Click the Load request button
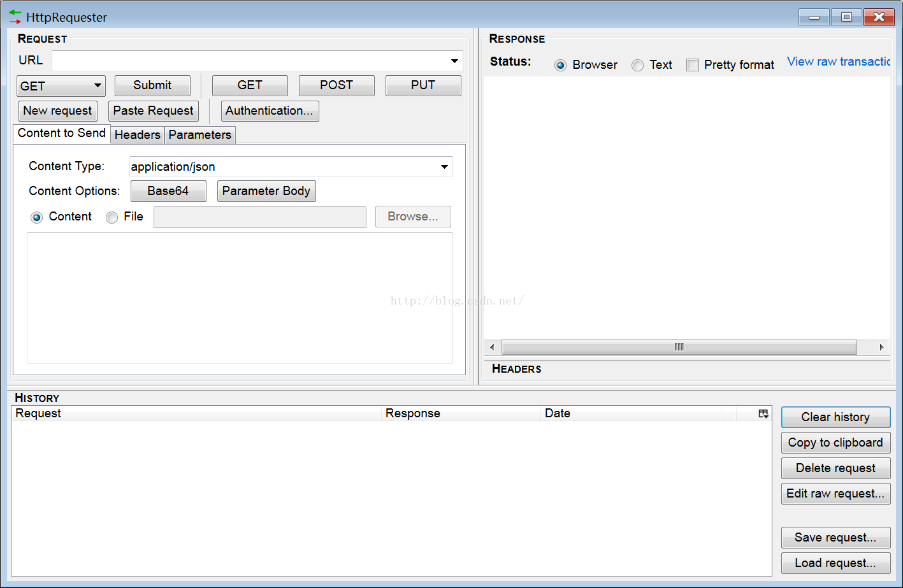Screen dimensions: 903x588 835,563
